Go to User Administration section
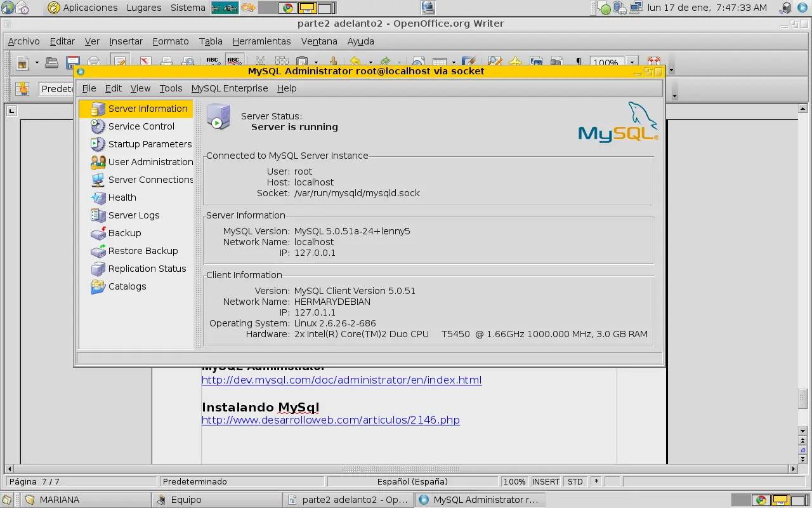Screen dimensions: 812x508 (x=136, y=162)
